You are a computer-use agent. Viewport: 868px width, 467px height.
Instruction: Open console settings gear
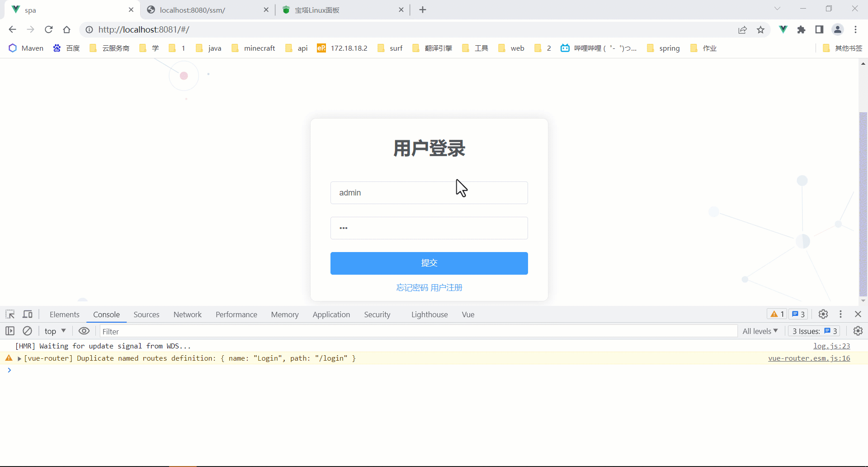858,331
